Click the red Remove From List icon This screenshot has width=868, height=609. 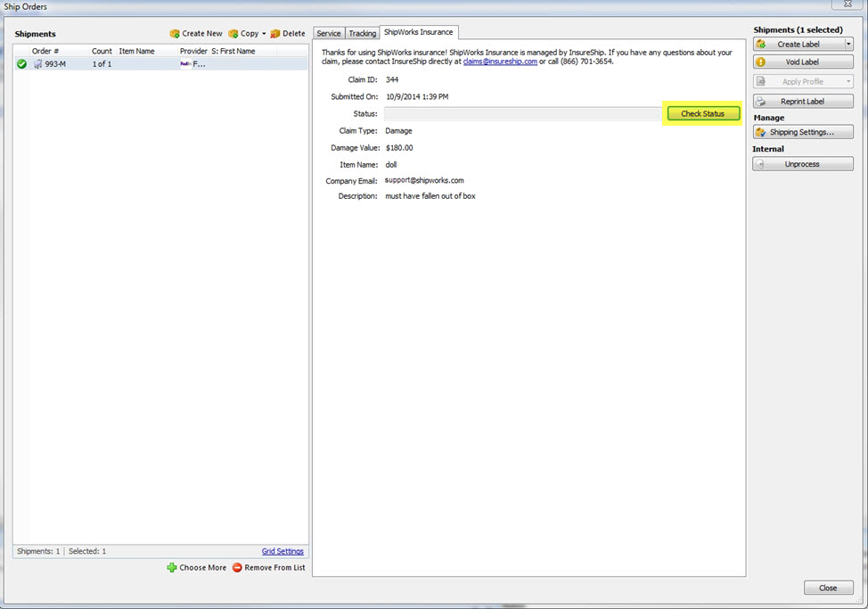237,567
